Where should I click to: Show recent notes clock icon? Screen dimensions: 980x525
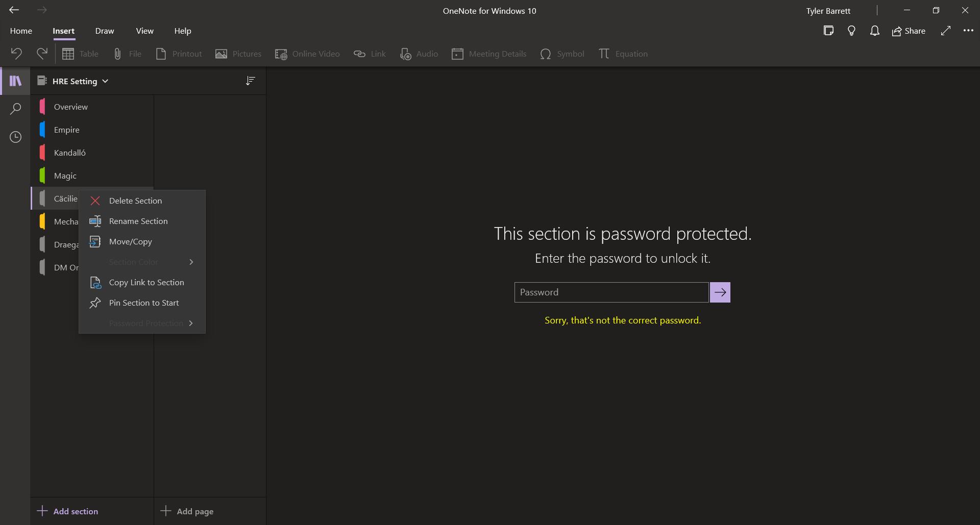[x=15, y=137]
